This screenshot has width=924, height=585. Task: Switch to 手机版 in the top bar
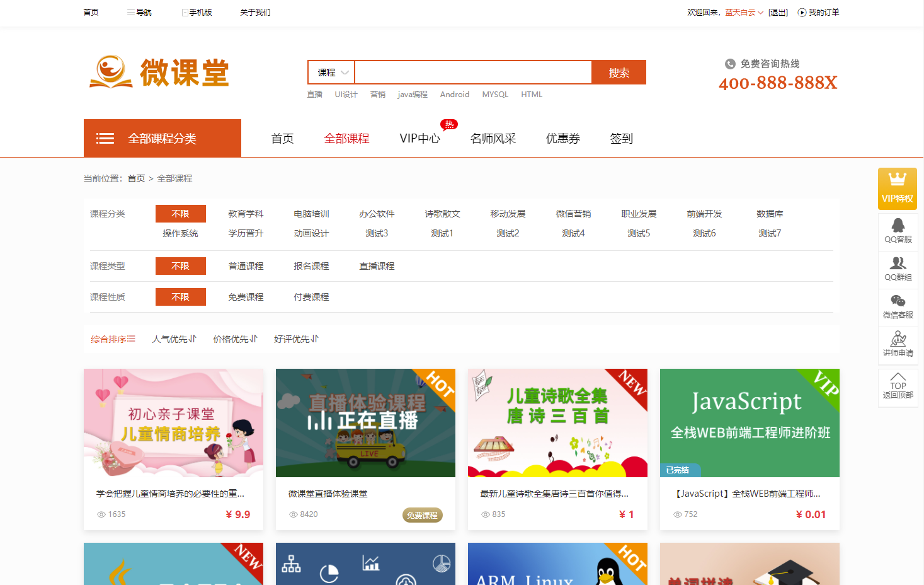pos(197,13)
